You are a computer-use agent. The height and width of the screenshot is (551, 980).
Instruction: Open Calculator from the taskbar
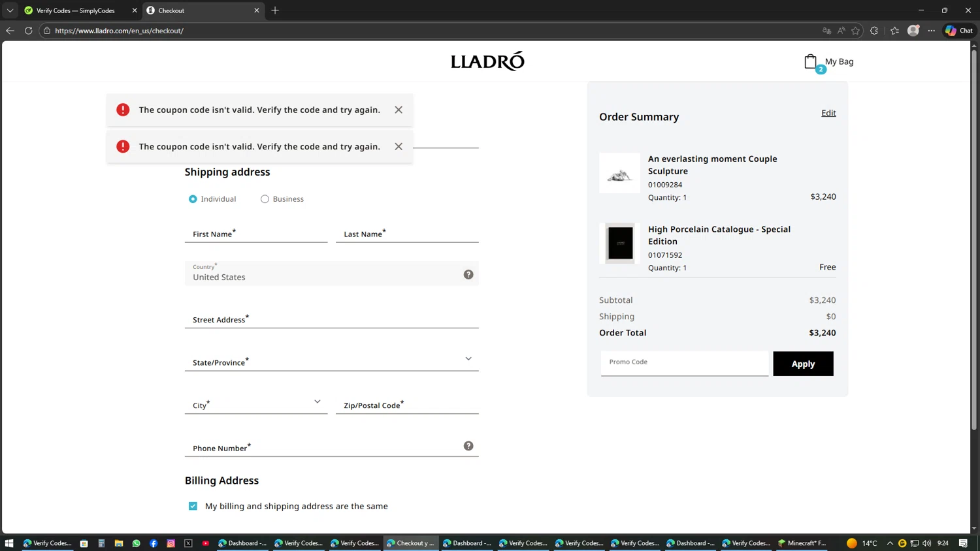pos(101,543)
